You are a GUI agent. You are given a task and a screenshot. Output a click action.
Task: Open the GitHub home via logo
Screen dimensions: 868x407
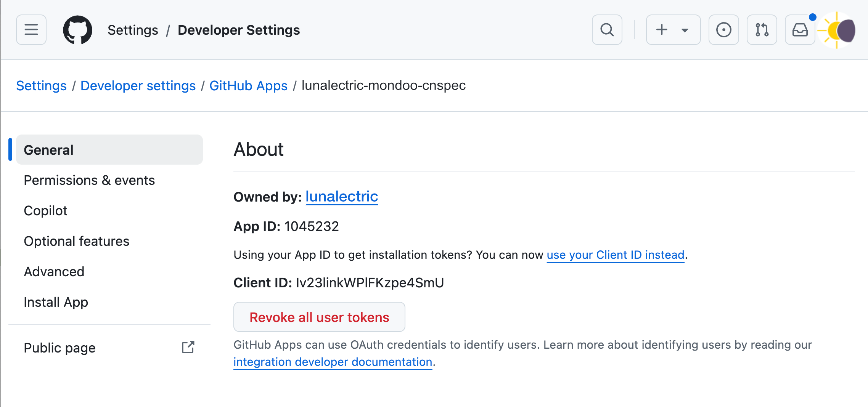tap(78, 29)
